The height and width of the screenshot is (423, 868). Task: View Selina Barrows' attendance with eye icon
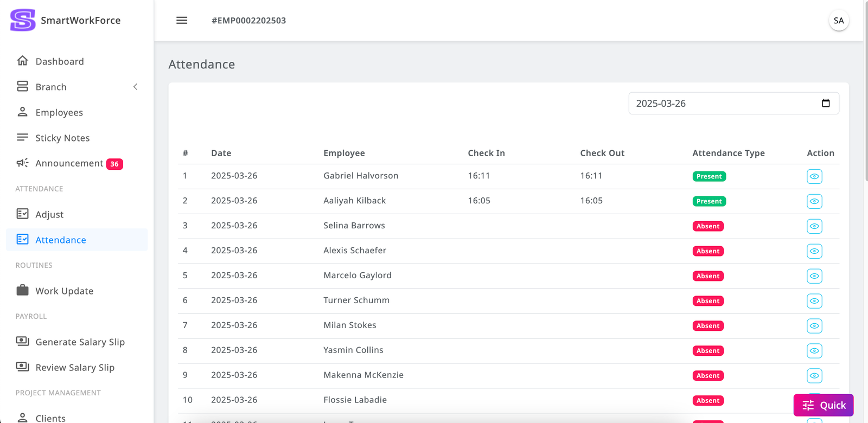pyautogui.click(x=814, y=226)
